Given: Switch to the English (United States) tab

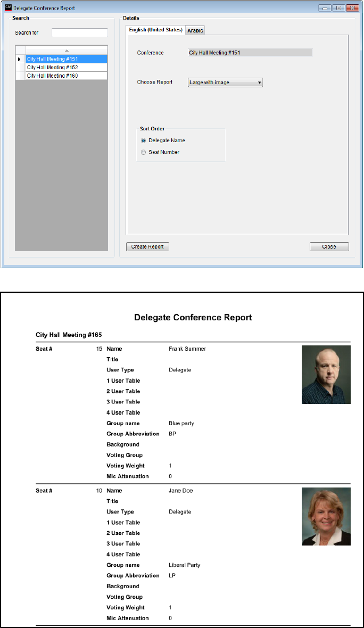Looking at the screenshot, I should [156, 30].
